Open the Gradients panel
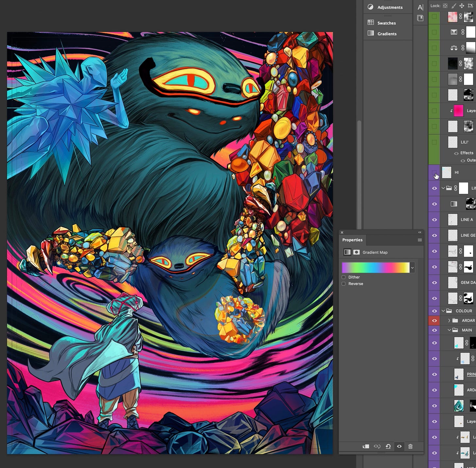Screen dimensions: 476x468 tap(382, 33)
